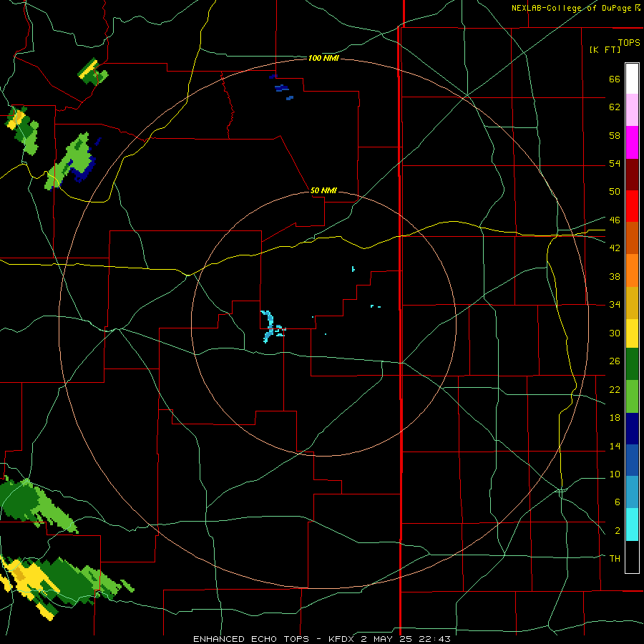Select the bright yellow legend swatch

632,333
